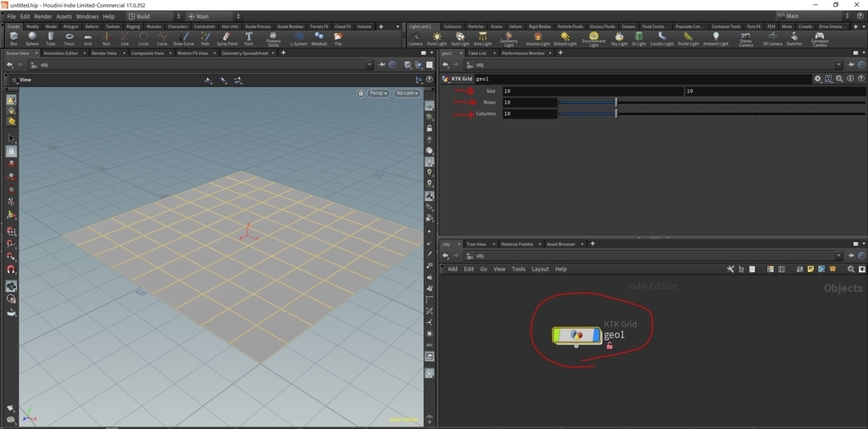Pick the Tube shelf tool
The image size is (868, 429).
[x=50, y=39]
